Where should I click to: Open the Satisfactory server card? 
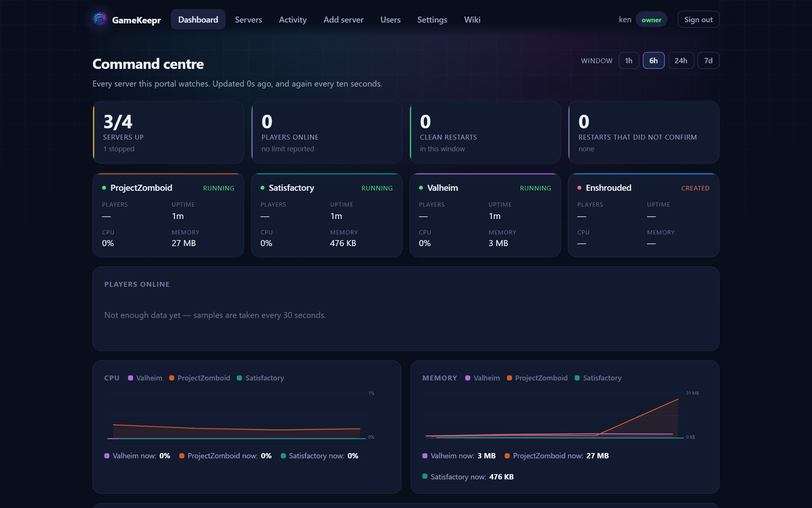tap(327, 215)
